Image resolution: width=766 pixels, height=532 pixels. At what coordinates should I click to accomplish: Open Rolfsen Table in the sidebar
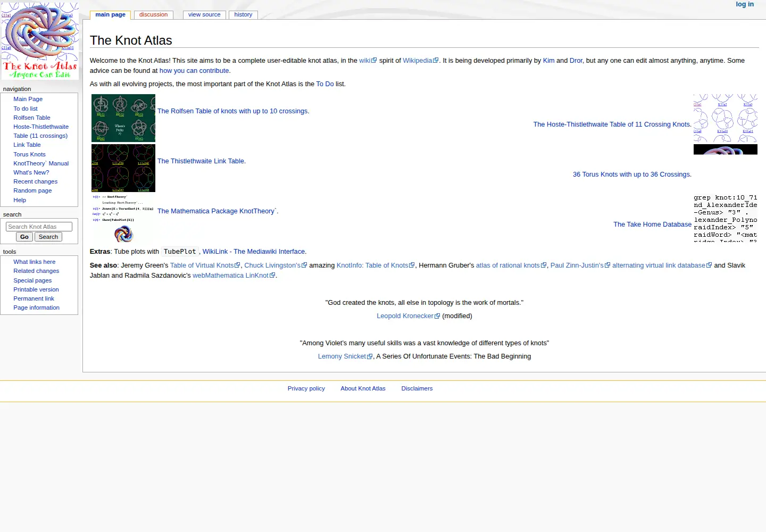pyautogui.click(x=32, y=118)
